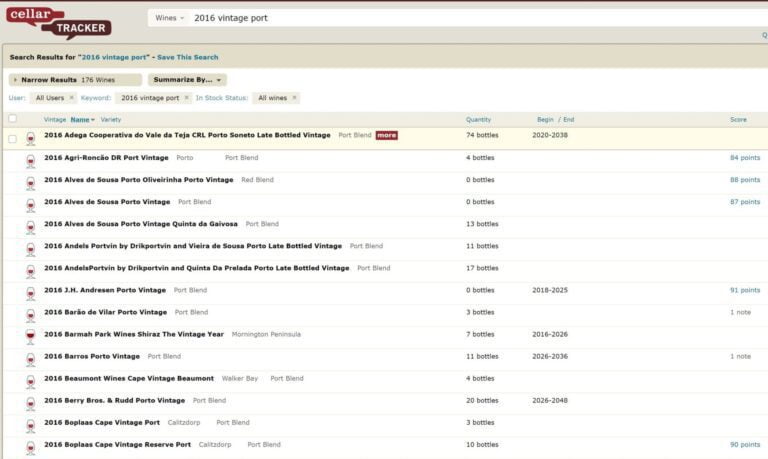Click wine glass icon for J.H. Andresen Porto
This screenshot has width=768, height=459.
(31, 293)
